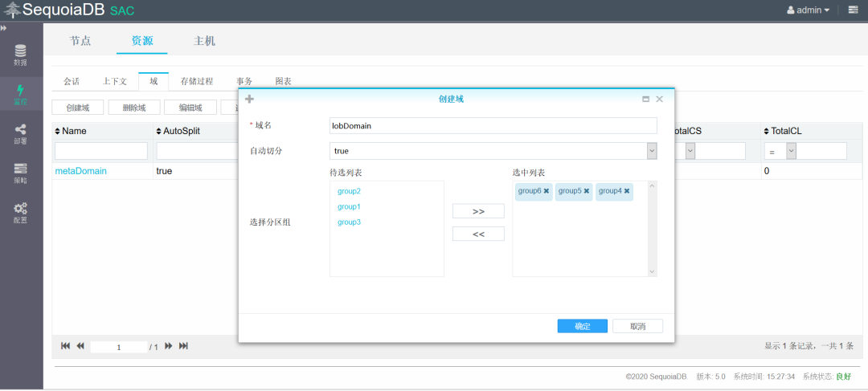Open the 配置 settings gears icon
This screenshot has width=868, height=391.
pyautogui.click(x=20, y=213)
